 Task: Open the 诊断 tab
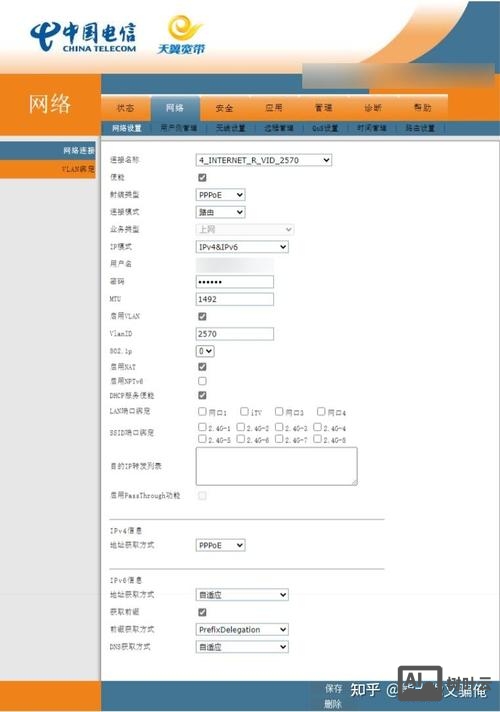pyautogui.click(x=373, y=108)
